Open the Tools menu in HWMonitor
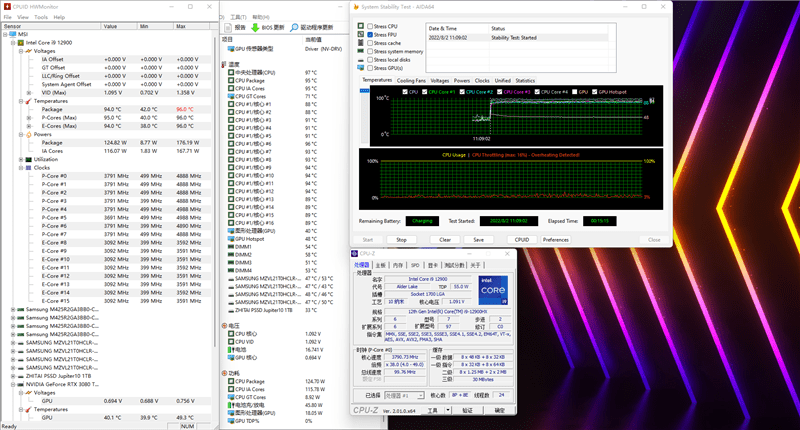 coord(41,17)
